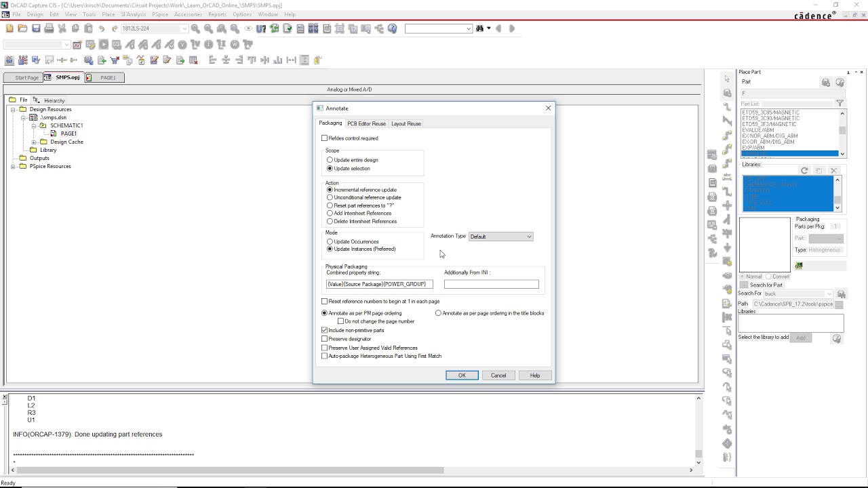The image size is (868, 488).
Task: Click the remove library X icon
Action: point(833,171)
